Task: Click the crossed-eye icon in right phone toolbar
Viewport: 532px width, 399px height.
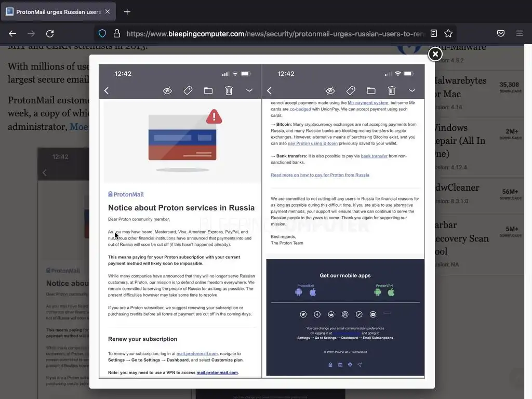Action: [330, 90]
